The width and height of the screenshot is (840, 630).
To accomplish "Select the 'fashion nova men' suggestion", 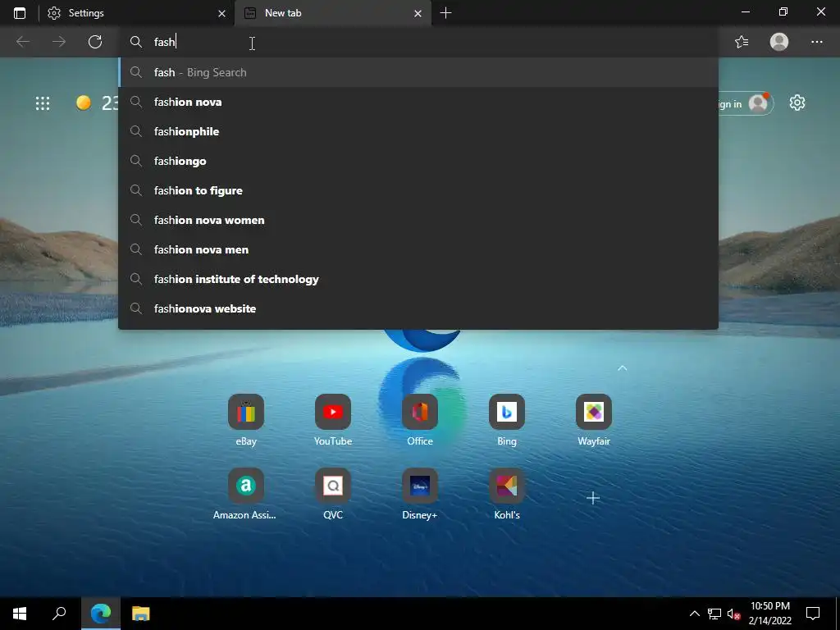I will tap(418, 249).
